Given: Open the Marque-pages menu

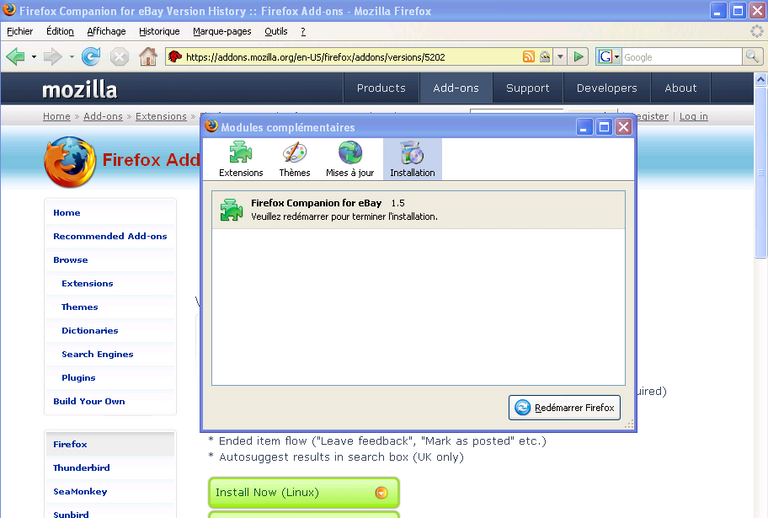Looking at the screenshot, I should point(222,31).
